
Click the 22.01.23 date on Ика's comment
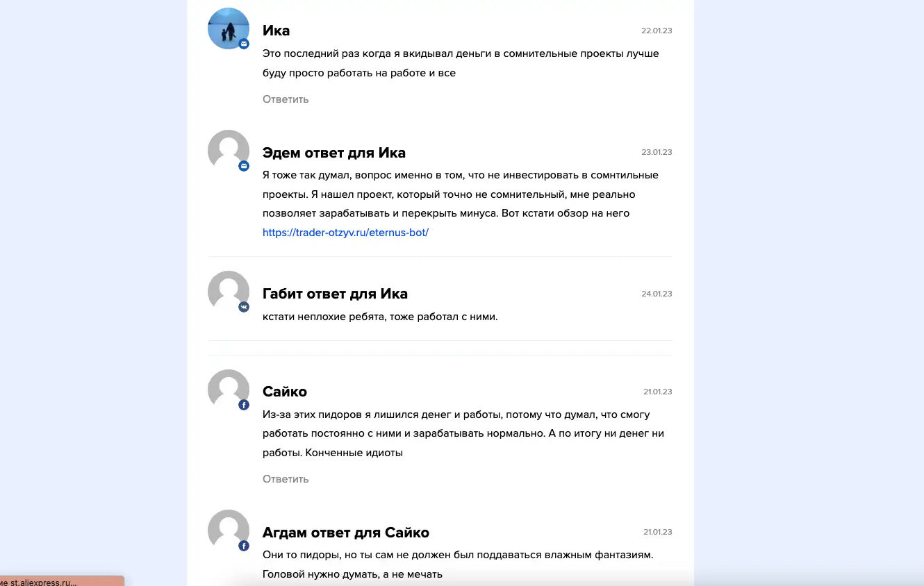[x=657, y=31]
